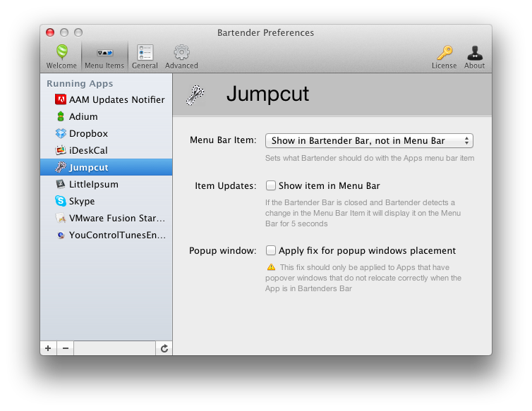Select the VMware Fusion Star… entry

(107, 218)
